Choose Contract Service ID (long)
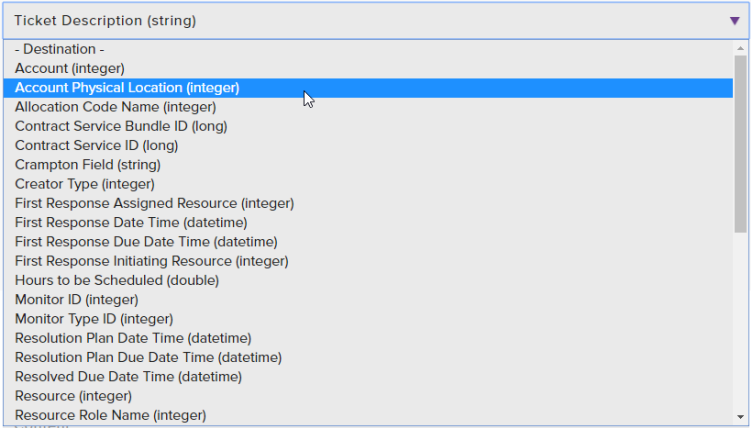The height and width of the screenshot is (428, 751). click(x=96, y=146)
